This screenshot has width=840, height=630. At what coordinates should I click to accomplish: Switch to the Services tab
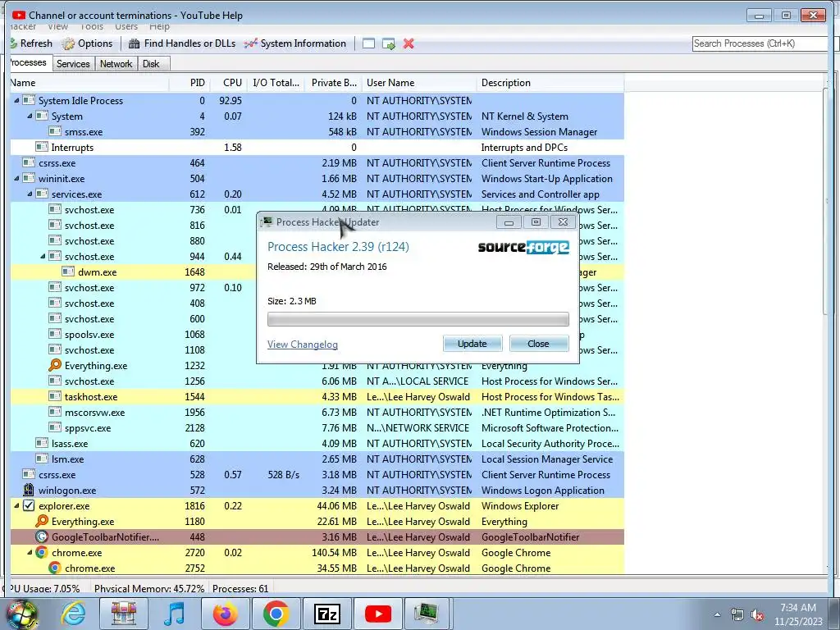(73, 64)
